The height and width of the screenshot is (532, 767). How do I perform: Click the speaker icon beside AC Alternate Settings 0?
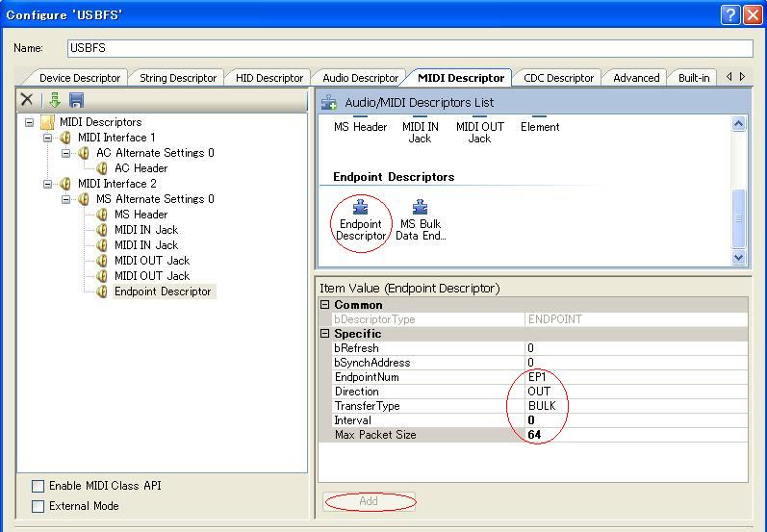point(84,153)
